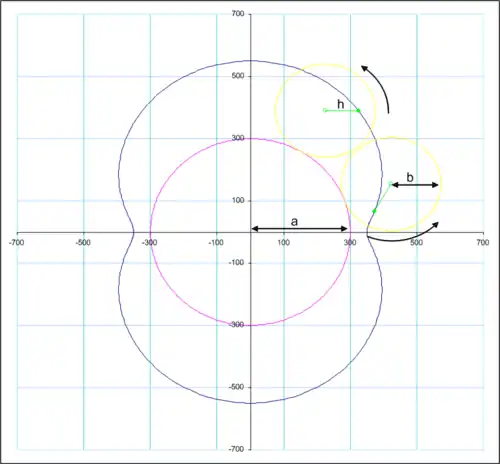Click the lower curved rotation arrow
This screenshot has width=500, height=464.
click(x=403, y=232)
